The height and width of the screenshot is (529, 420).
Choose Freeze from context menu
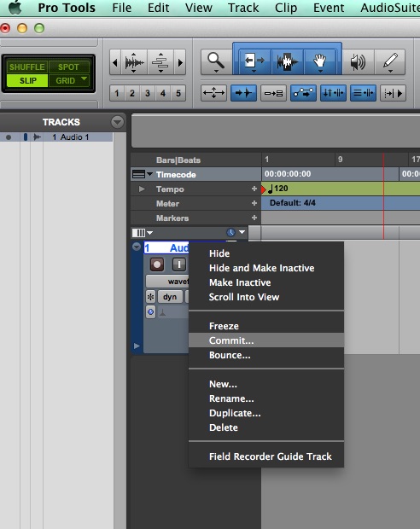(266, 326)
